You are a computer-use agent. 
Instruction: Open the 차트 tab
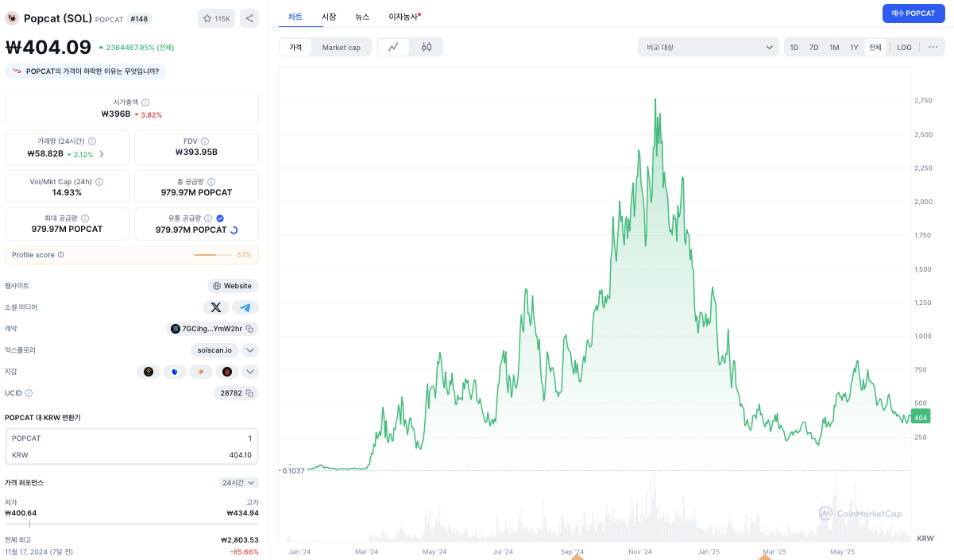(295, 16)
